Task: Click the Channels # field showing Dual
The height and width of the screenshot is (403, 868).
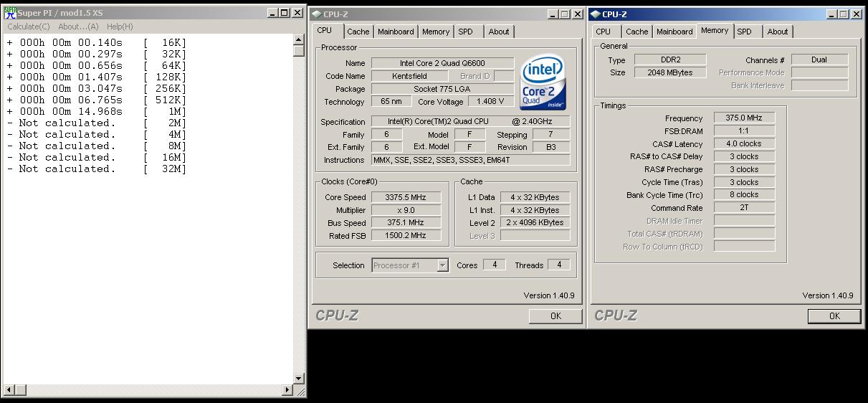Action: (819, 60)
